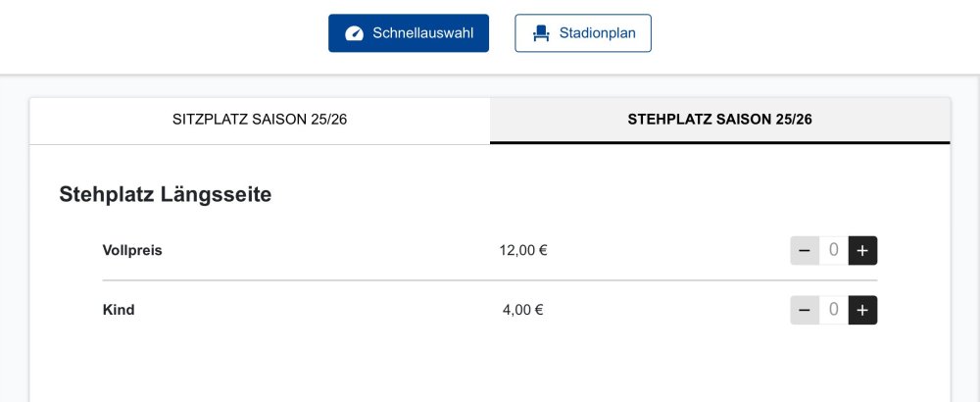Click the speedometer icon on Schnellauswahl button
980x402 pixels.
click(355, 33)
